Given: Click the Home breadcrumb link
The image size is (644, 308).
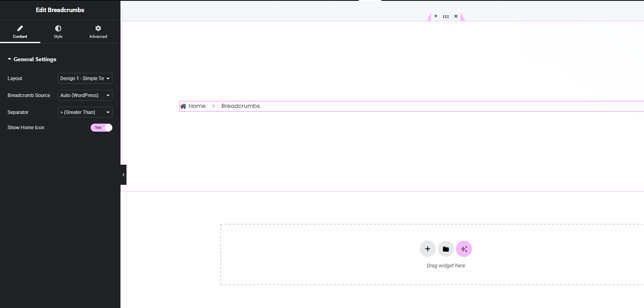Looking at the screenshot, I should pos(197,106).
